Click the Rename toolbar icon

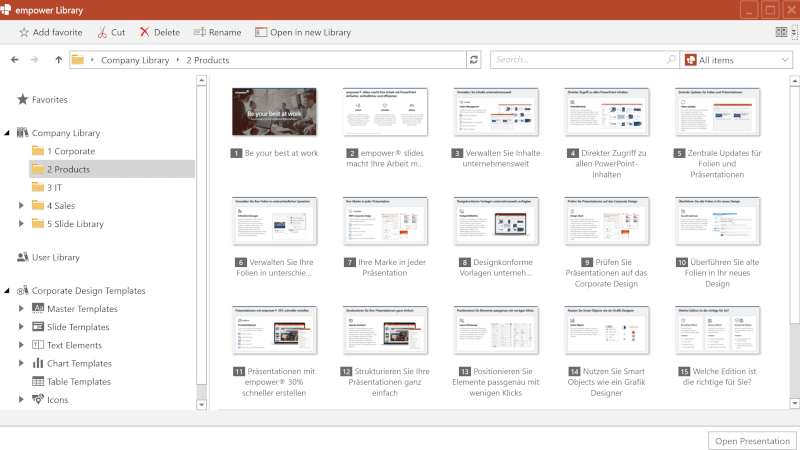click(x=200, y=32)
